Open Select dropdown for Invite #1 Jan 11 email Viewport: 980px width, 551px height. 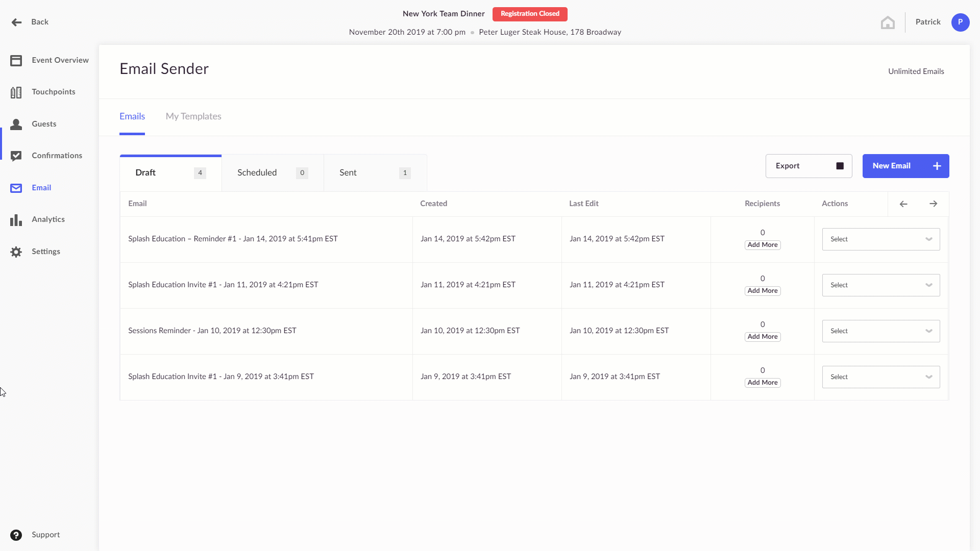[880, 285]
